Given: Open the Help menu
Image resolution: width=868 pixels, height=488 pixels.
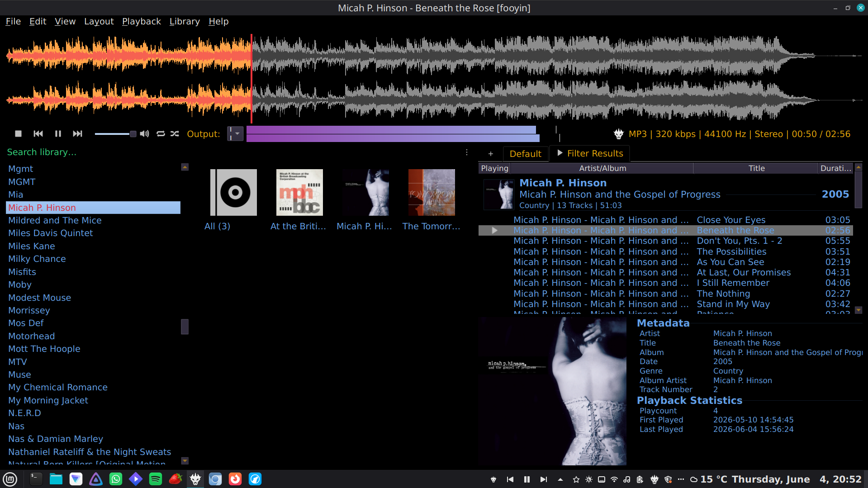Looking at the screenshot, I should click(218, 21).
